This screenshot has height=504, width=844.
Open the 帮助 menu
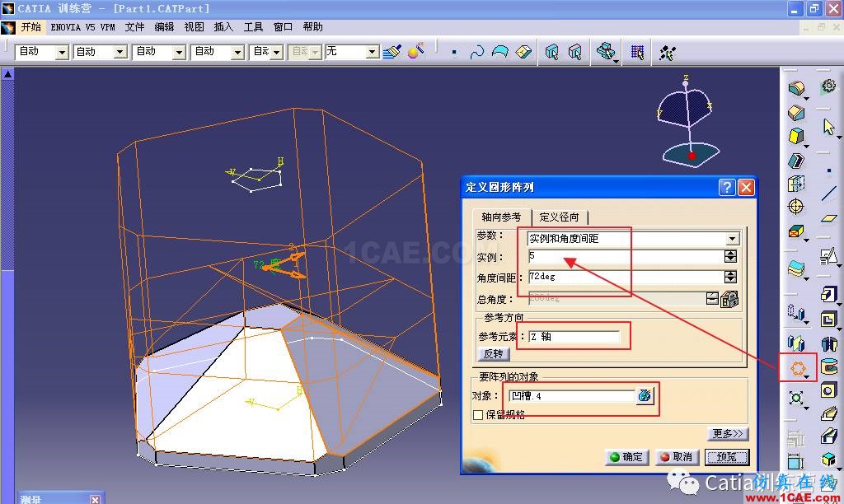(x=312, y=27)
